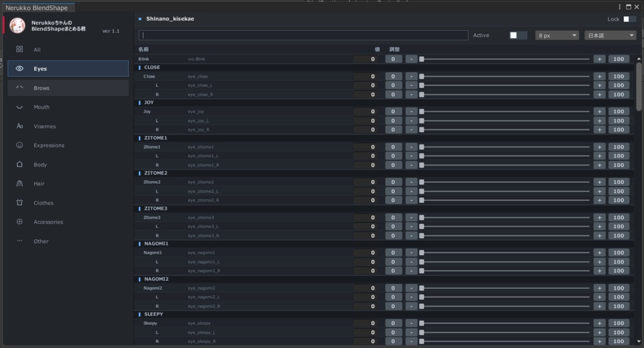Click minus button in eye_zitome2_R row
Viewport: 644px width, 348px height.
411,200
